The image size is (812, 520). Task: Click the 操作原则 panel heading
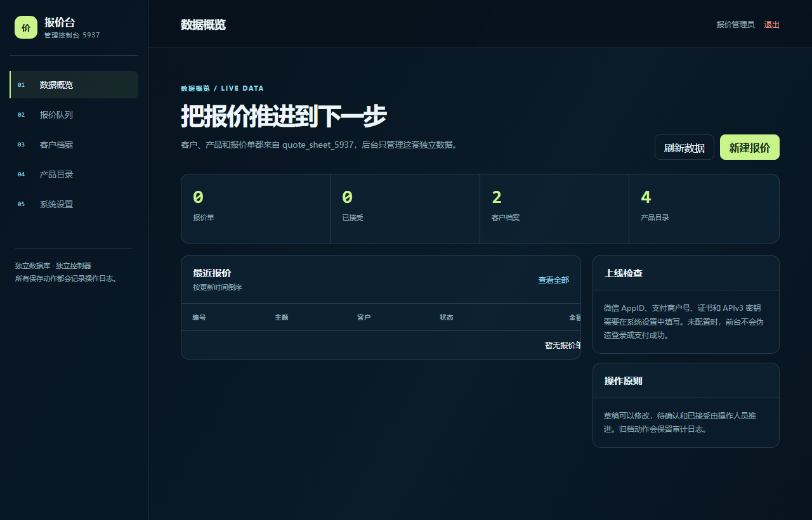point(624,381)
